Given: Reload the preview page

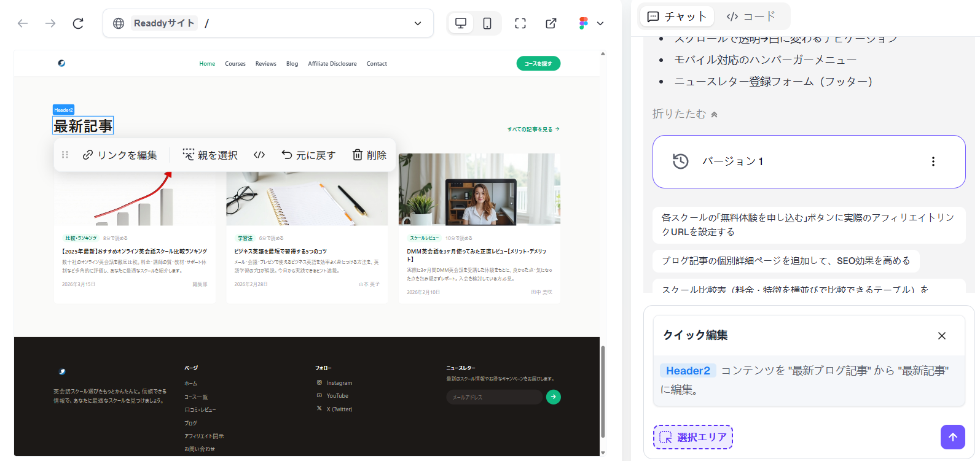Looking at the screenshot, I should point(78,23).
